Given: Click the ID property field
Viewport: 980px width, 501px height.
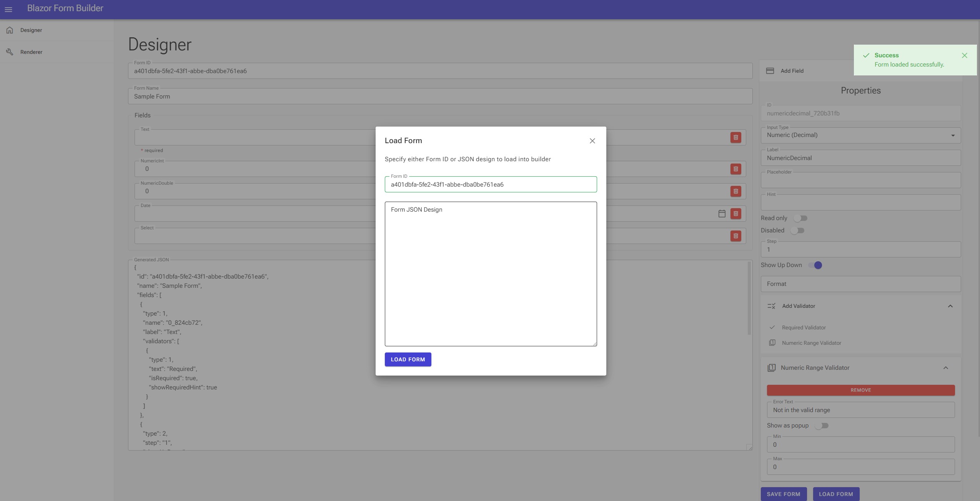Looking at the screenshot, I should [860, 113].
